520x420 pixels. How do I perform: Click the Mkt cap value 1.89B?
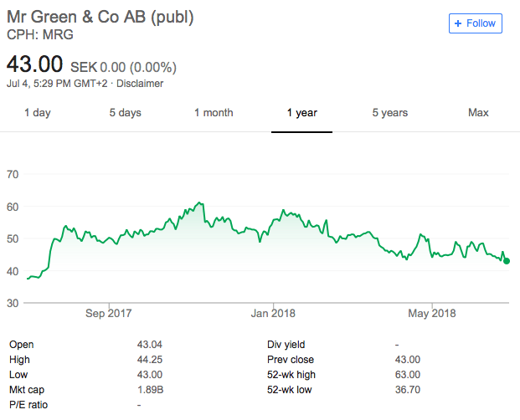pos(150,390)
